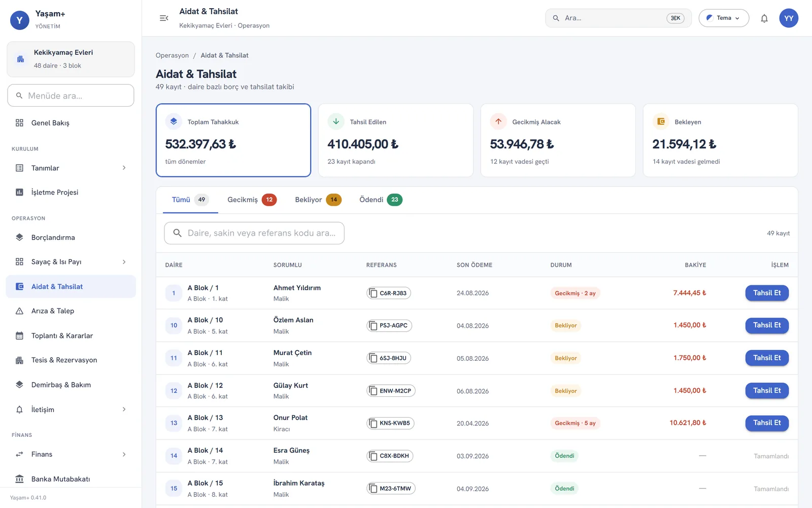The height and width of the screenshot is (508, 812).
Task: Copy reference code KNS-KWB5
Action: coord(390,423)
